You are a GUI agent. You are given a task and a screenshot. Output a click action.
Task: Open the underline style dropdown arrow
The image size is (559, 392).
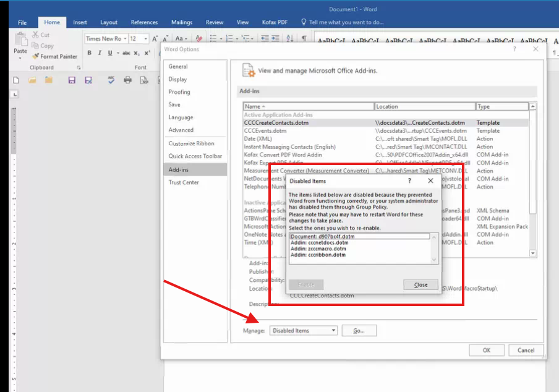click(x=117, y=53)
